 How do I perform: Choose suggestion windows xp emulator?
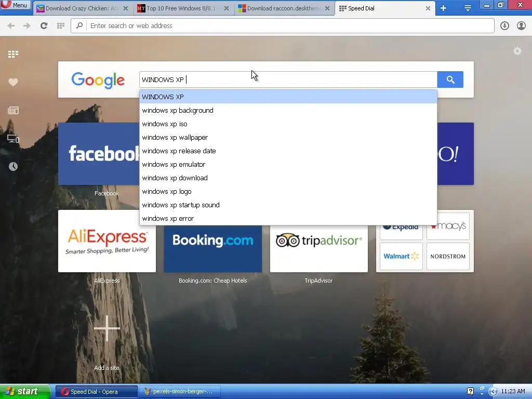(x=288, y=165)
